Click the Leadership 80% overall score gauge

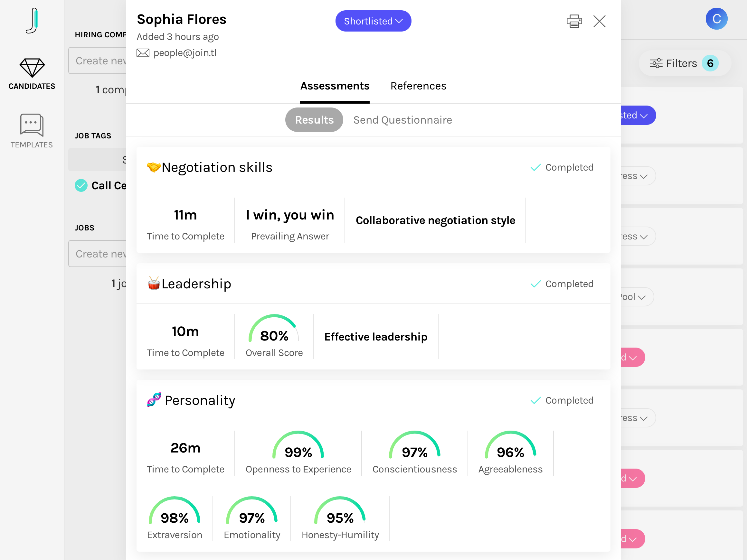(274, 329)
